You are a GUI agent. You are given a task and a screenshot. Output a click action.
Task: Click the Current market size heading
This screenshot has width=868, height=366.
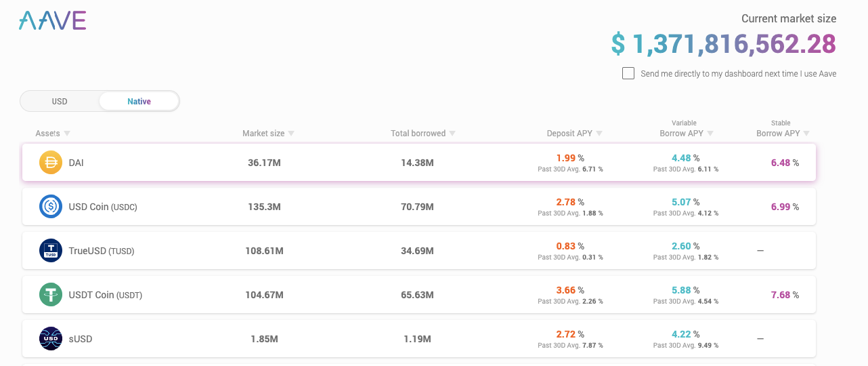coord(789,19)
